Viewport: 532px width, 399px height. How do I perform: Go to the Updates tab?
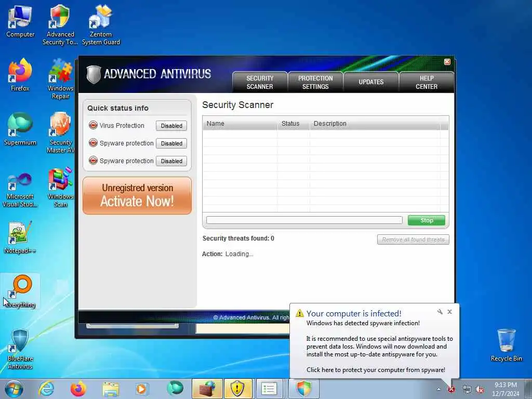[x=371, y=82]
